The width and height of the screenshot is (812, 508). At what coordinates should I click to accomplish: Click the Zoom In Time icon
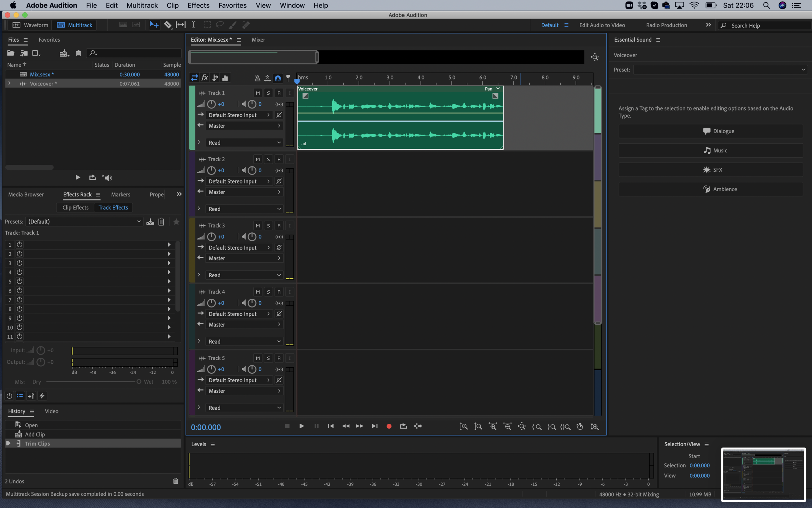[492, 426]
